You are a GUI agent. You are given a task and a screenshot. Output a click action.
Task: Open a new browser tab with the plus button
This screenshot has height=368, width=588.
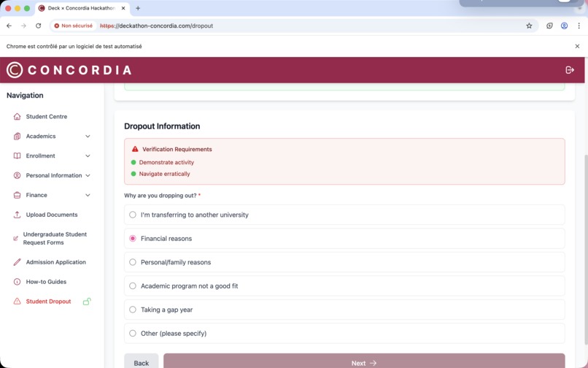click(138, 8)
